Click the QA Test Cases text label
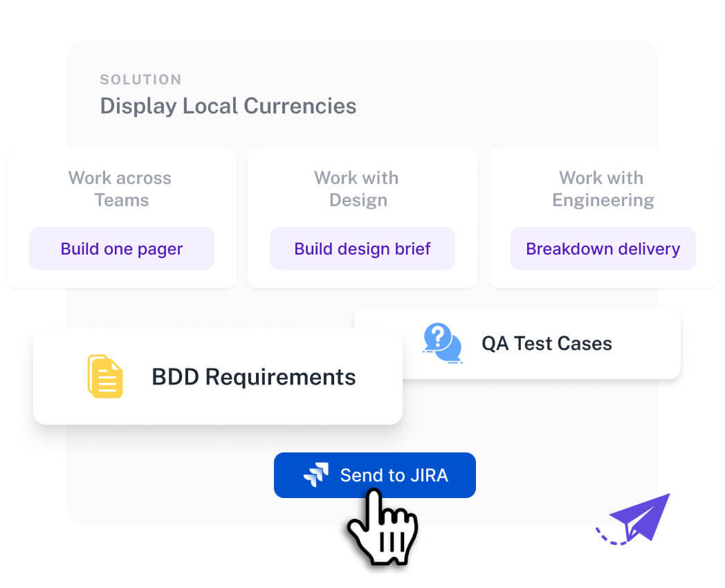Screen dimensions: 725x588 (547, 342)
